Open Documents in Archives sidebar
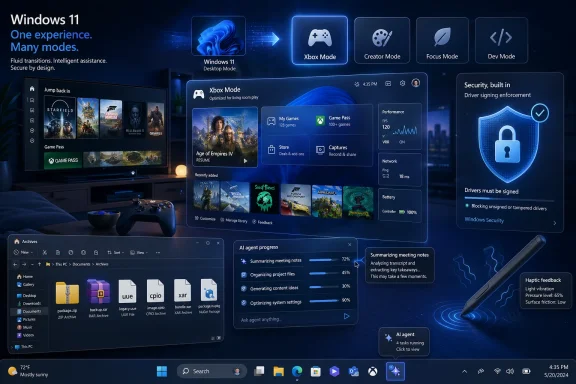Image resolution: width=576 pixels, height=384 pixels. [29, 311]
